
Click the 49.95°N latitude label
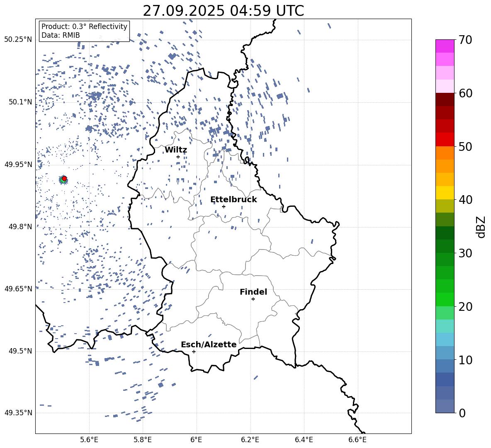point(18,164)
